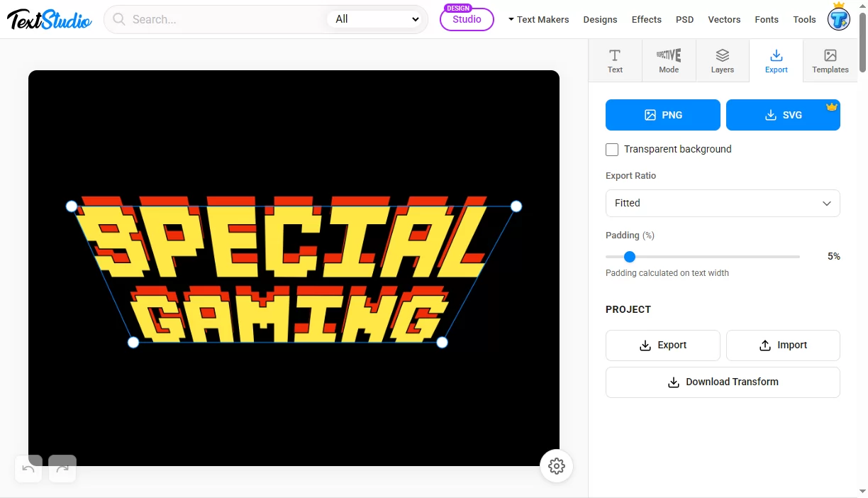The width and height of the screenshot is (868, 498).
Task: Select top-right transform handle
Action: pos(516,206)
